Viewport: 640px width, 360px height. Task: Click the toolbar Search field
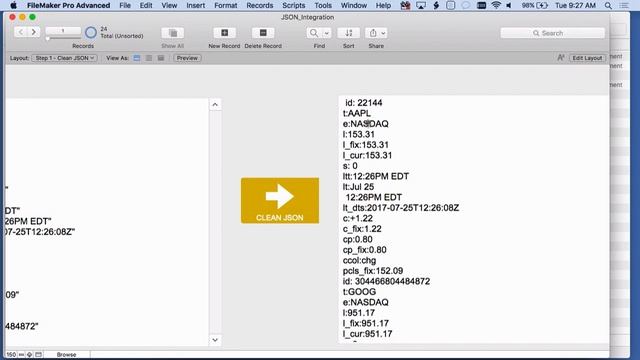pos(552,33)
